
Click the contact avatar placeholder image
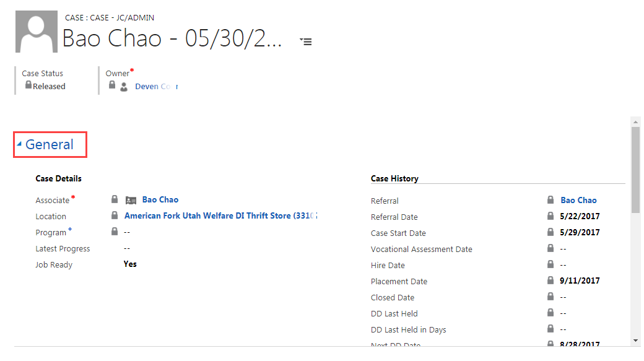click(36, 32)
